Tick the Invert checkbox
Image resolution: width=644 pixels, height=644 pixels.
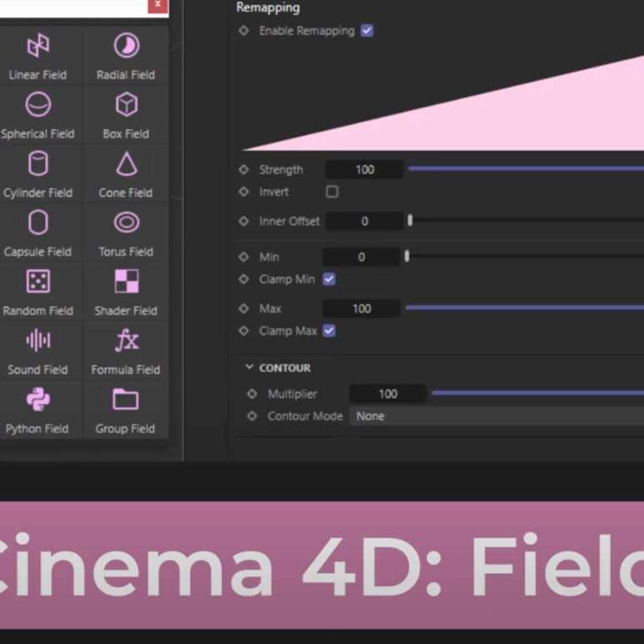point(332,192)
